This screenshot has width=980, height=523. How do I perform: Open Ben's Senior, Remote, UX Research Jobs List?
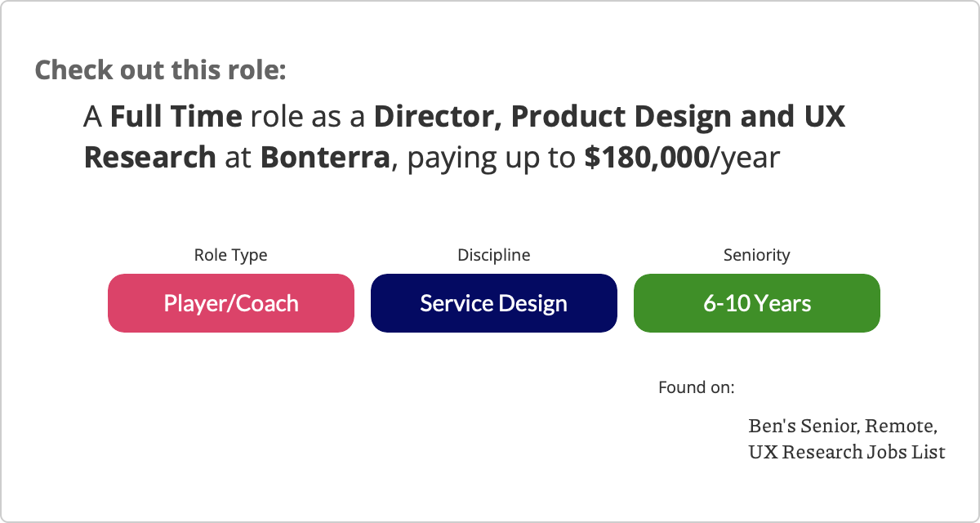pos(846,439)
